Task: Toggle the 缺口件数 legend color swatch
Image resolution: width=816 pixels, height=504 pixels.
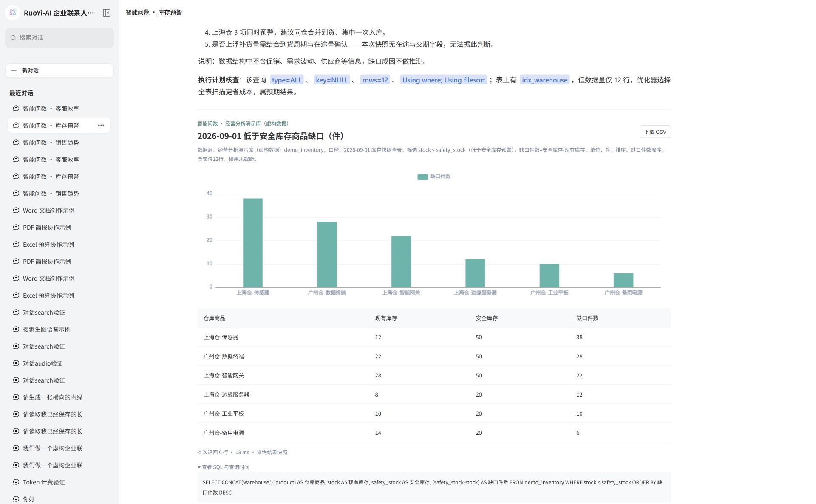Action: (x=422, y=177)
